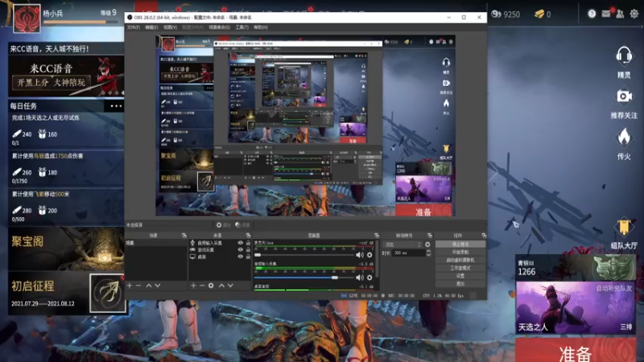Toggle visibility of 游戏采集 source
The width and height of the screenshot is (644, 362).
(240, 249)
